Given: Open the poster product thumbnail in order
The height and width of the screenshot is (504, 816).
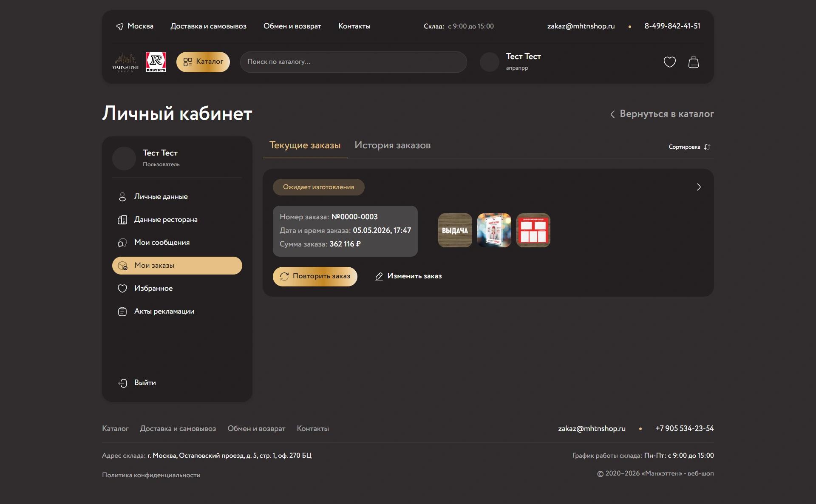Looking at the screenshot, I should coord(494,230).
